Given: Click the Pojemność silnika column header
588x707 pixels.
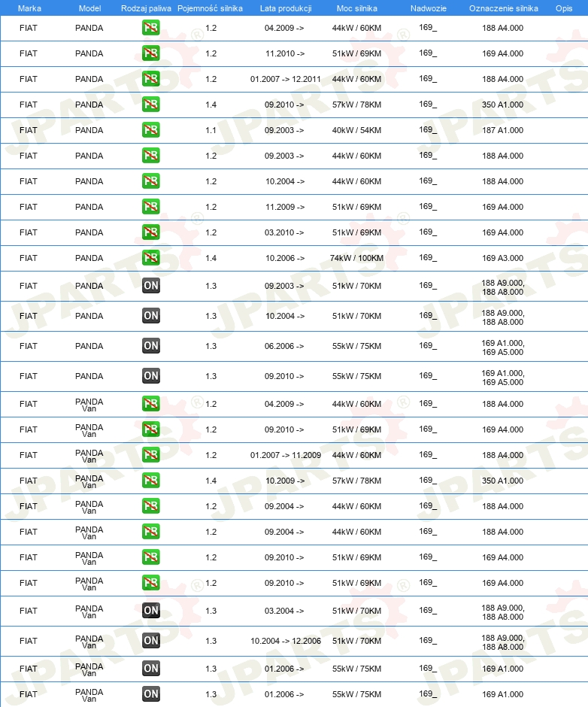Looking at the screenshot, I should (210, 8).
